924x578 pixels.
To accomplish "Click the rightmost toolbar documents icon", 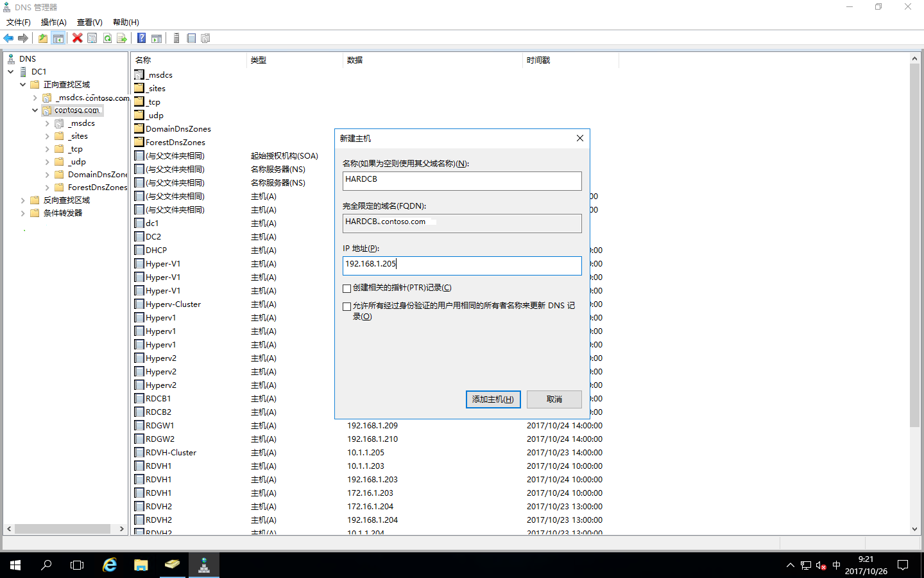I will (206, 39).
